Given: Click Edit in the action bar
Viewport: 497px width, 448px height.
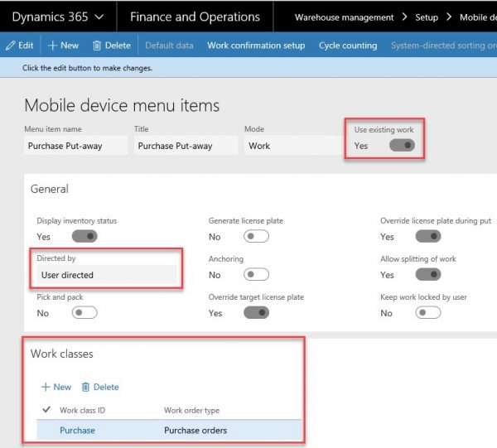Looking at the screenshot, I should point(19,46).
